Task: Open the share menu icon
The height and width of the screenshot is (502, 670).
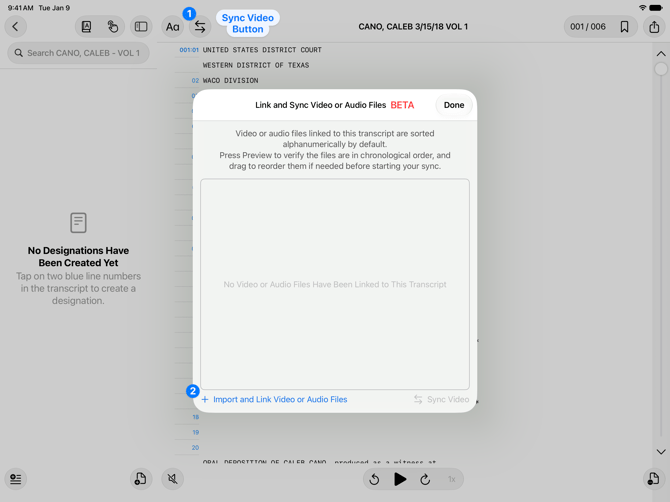Action: 654,26
